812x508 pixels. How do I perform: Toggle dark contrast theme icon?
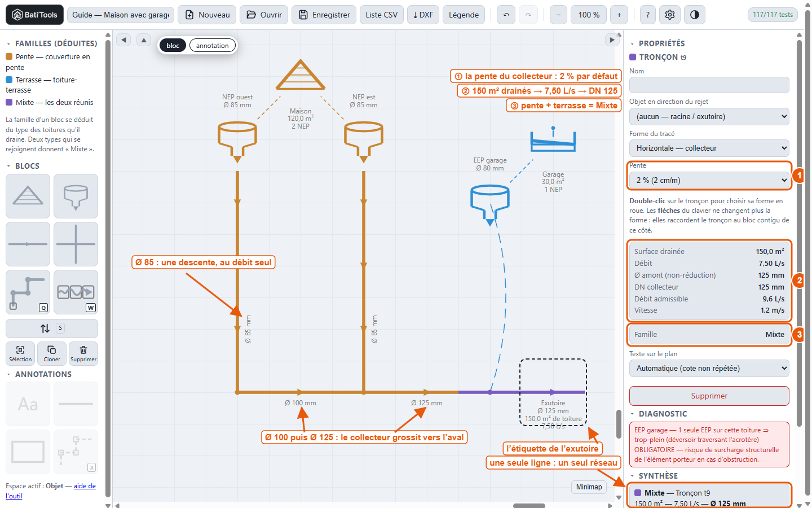coord(695,15)
